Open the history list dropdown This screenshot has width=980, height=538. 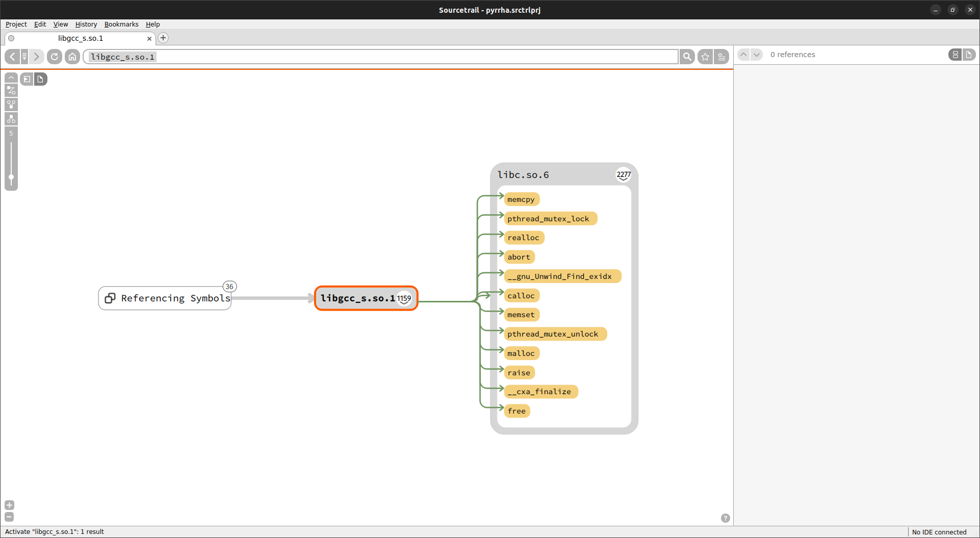pos(24,57)
